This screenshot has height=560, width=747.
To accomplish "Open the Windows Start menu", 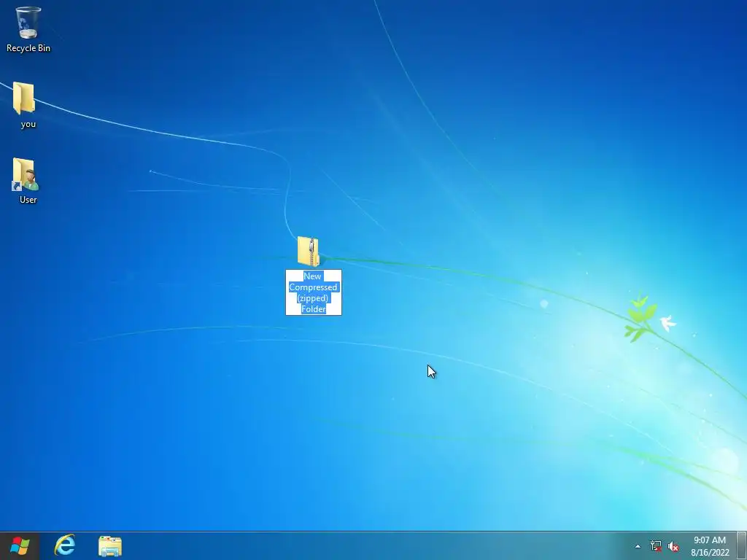I will 20,545.
